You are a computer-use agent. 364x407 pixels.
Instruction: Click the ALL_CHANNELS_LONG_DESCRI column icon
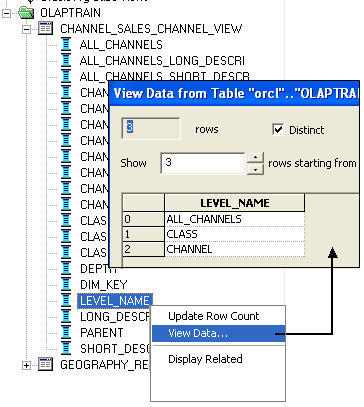(66, 61)
